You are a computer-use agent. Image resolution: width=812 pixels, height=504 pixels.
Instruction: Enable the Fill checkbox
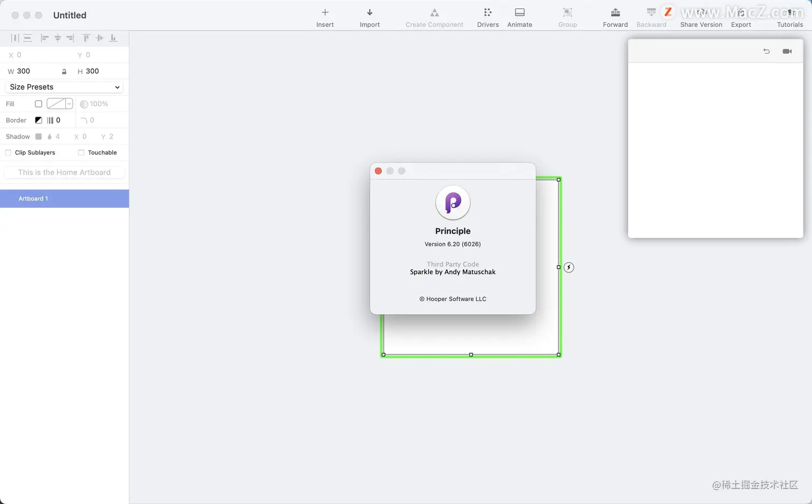[38, 104]
